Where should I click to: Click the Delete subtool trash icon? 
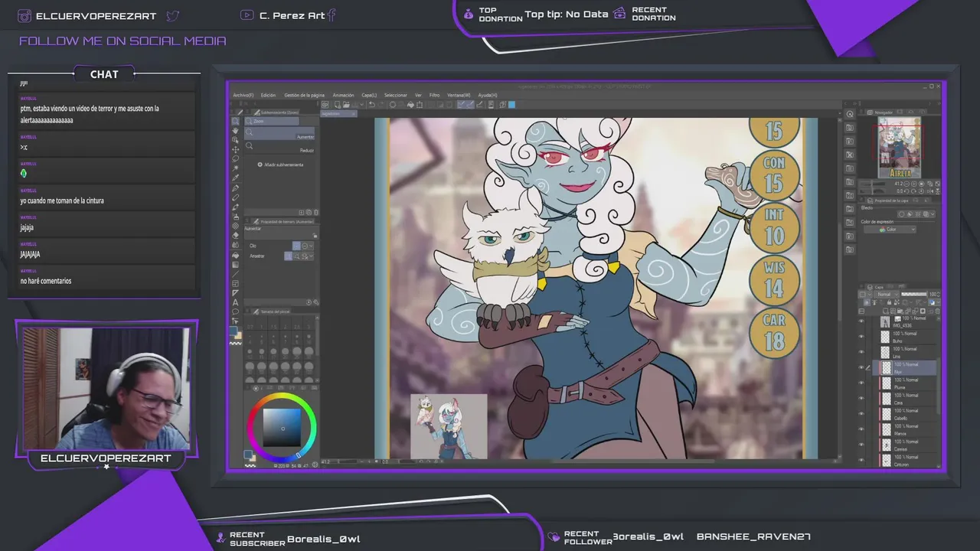[316, 213]
